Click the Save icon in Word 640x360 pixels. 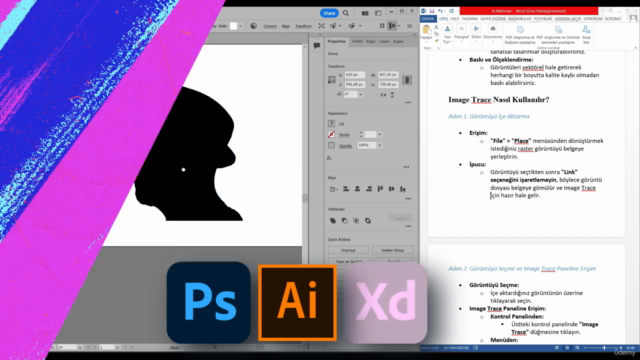pyautogui.click(x=432, y=11)
